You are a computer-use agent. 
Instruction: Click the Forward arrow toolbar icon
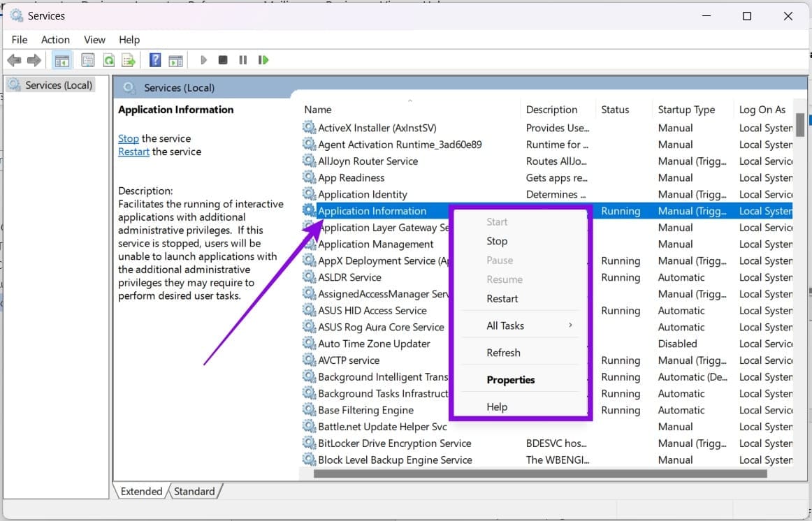[34, 61]
